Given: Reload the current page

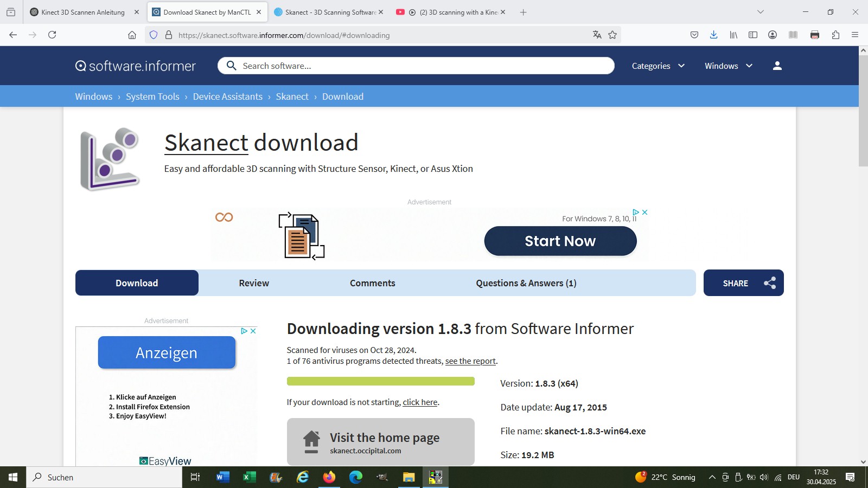Looking at the screenshot, I should point(52,35).
